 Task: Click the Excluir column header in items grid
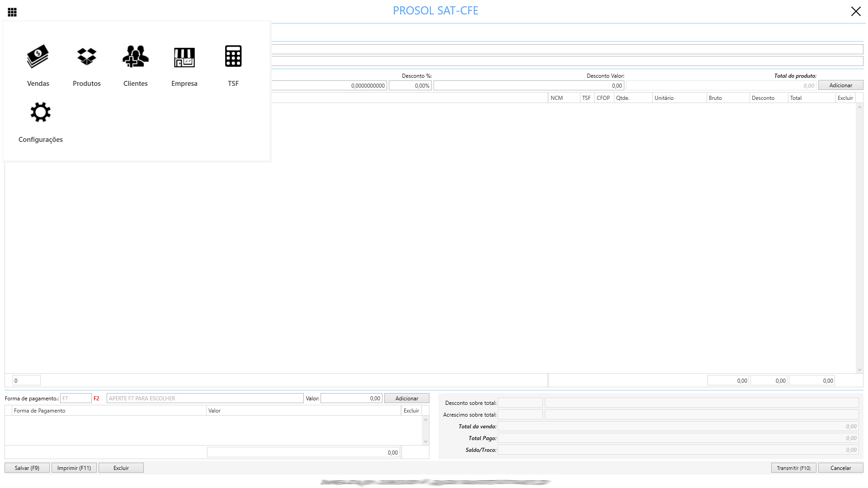tap(845, 98)
